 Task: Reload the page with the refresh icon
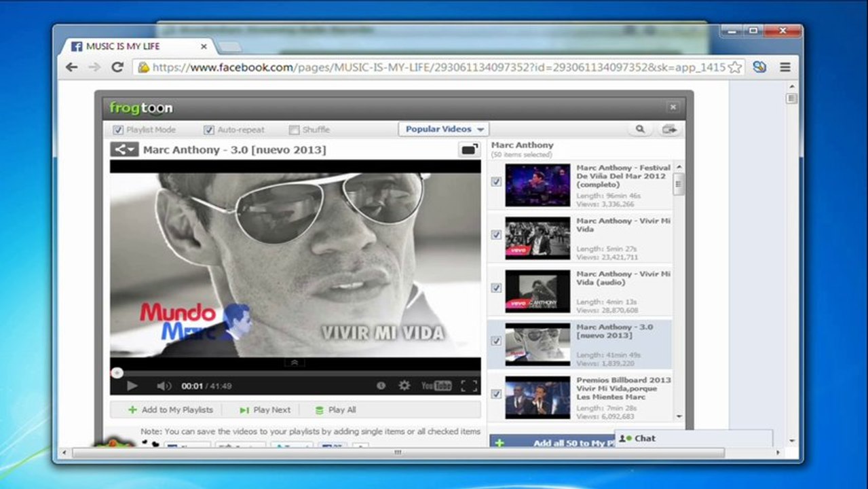117,67
